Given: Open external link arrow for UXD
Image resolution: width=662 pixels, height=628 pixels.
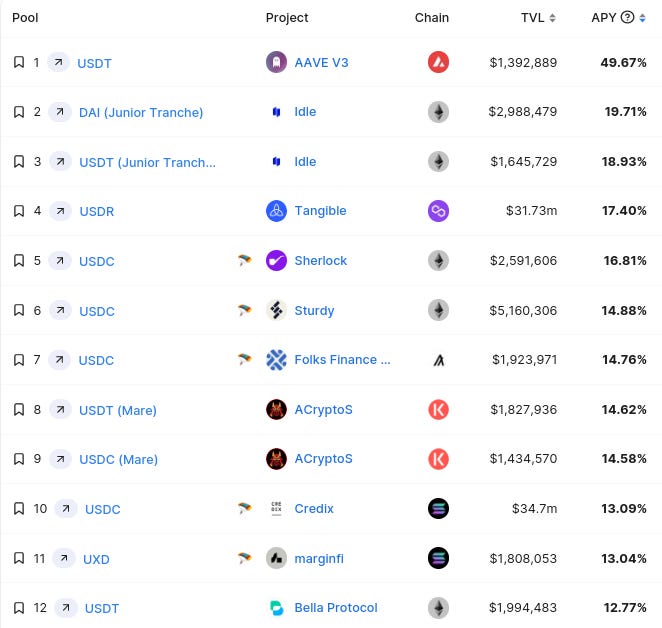Looking at the screenshot, I should [x=64, y=558].
